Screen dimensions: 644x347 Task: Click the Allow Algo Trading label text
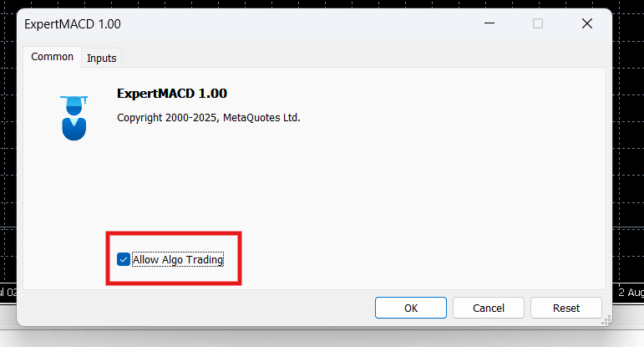pos(178,260)
